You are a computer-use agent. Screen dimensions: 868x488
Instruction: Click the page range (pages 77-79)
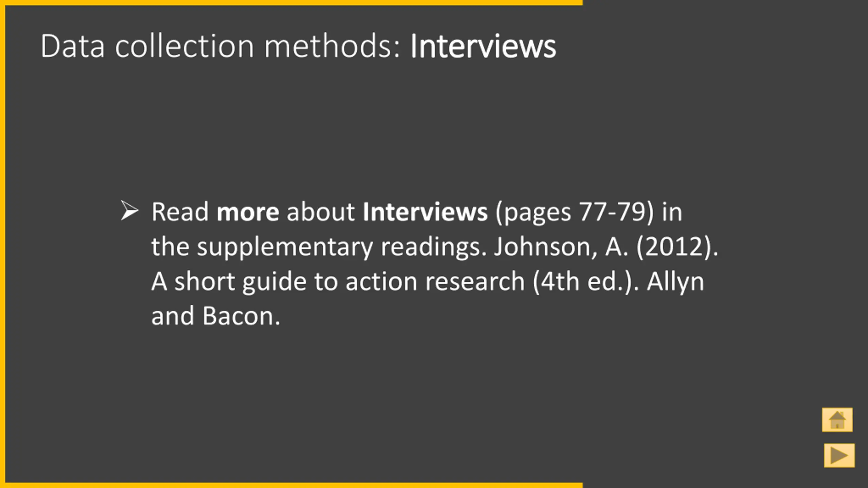pyautogui.click(x=574, y=212)
